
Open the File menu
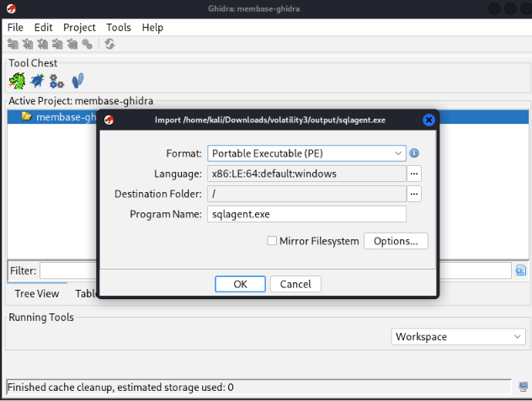click(15, 28)
